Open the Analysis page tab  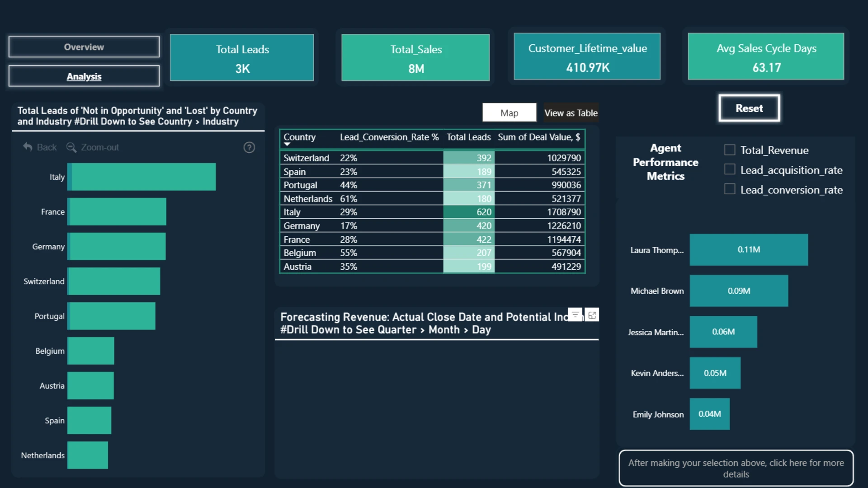pos(84,76)
